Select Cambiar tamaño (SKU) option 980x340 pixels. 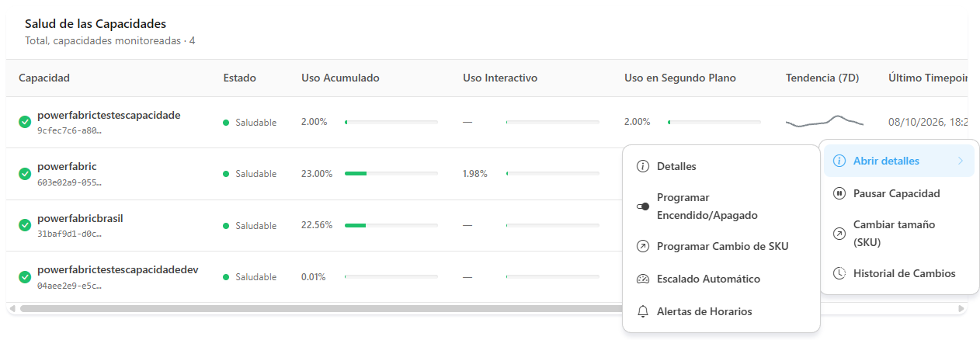coord(899,233)
